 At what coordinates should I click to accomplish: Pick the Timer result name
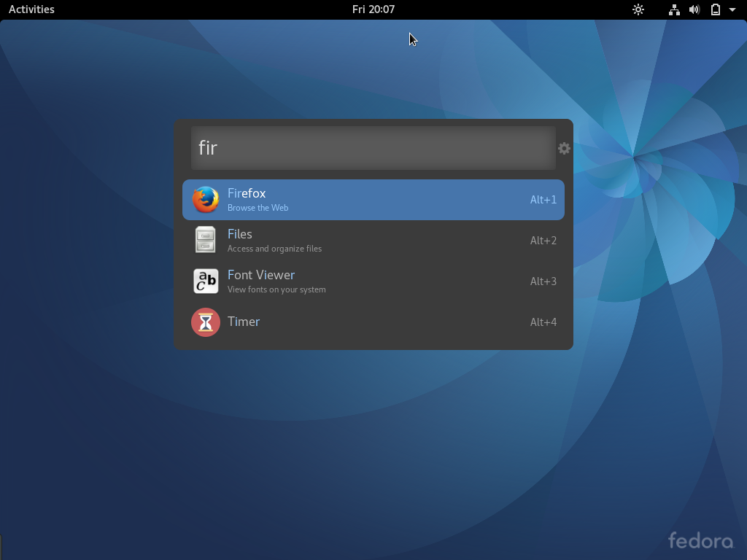[x=244, y=322]
